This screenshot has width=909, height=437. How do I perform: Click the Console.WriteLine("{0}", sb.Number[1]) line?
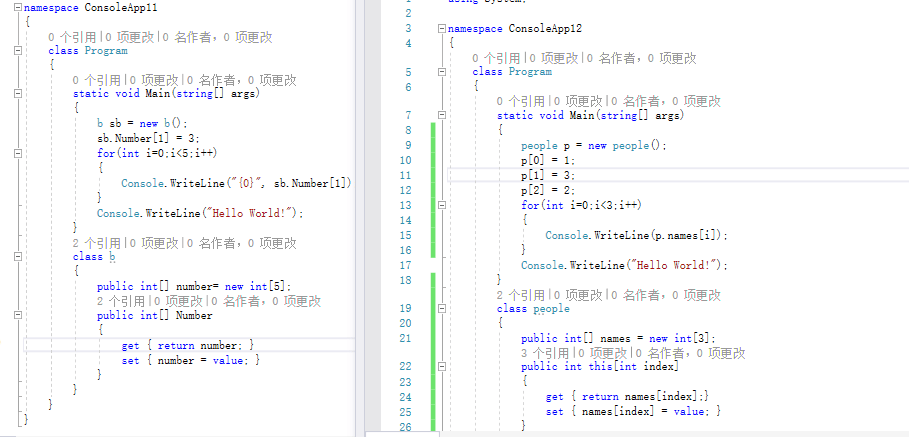(x=237, y=183)
